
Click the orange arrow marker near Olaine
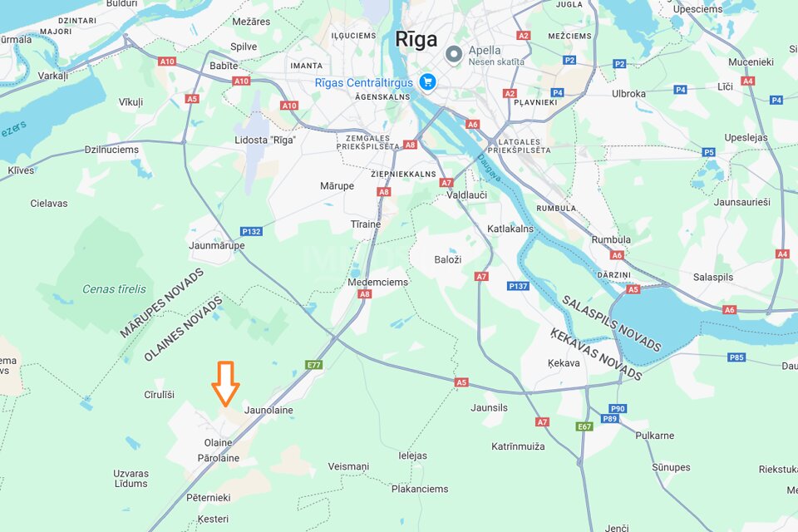tap(225, 383)
